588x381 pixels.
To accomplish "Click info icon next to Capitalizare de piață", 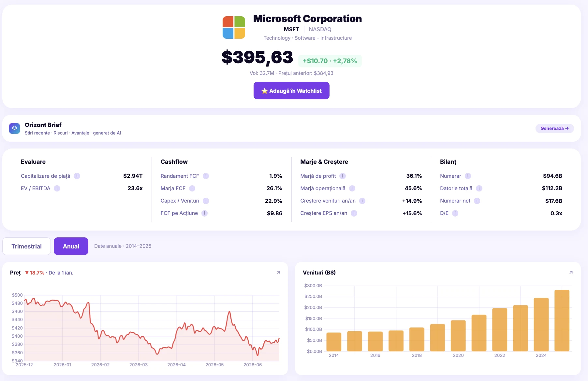I will pyautogui.click(x=77, y=176).
